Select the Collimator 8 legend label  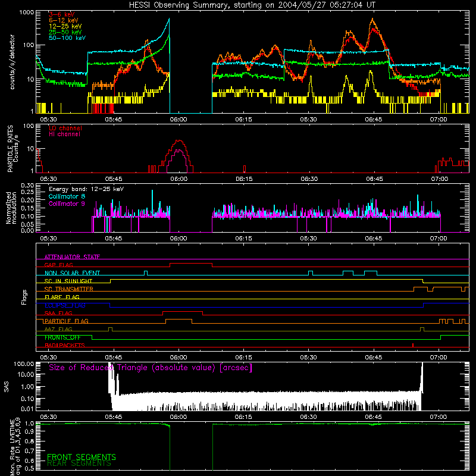(x=67, y=196)
